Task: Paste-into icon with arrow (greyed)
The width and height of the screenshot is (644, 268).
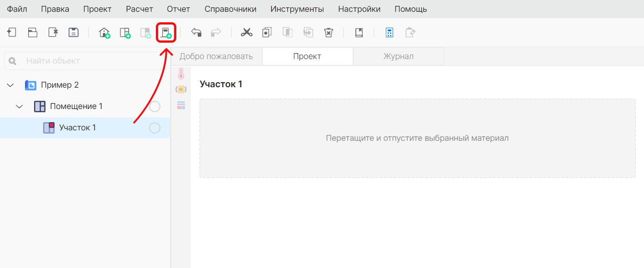Action: click(x=308, y=33)
